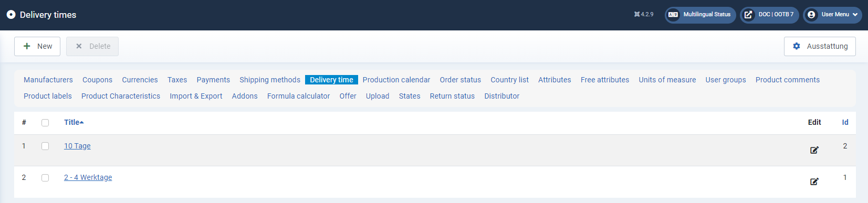
Task: Click the Ausstattung gear button
Action: 820,46
